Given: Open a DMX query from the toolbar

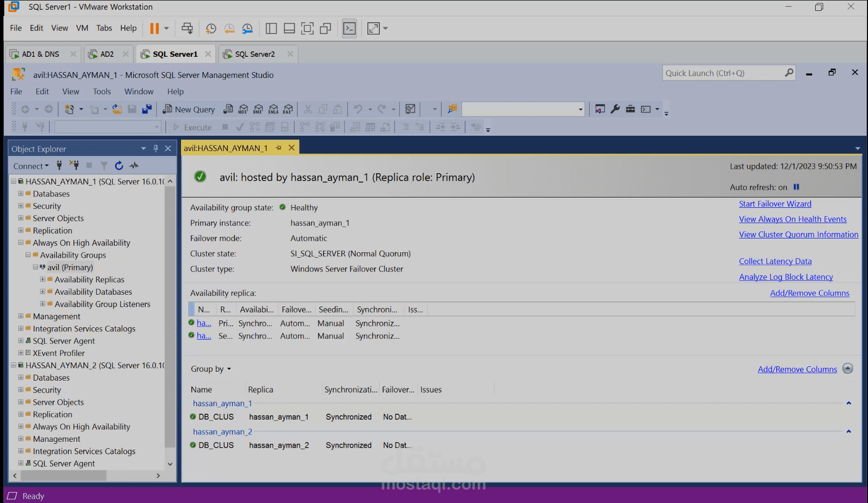Looking at the screenshot, I should pos(258,110).
